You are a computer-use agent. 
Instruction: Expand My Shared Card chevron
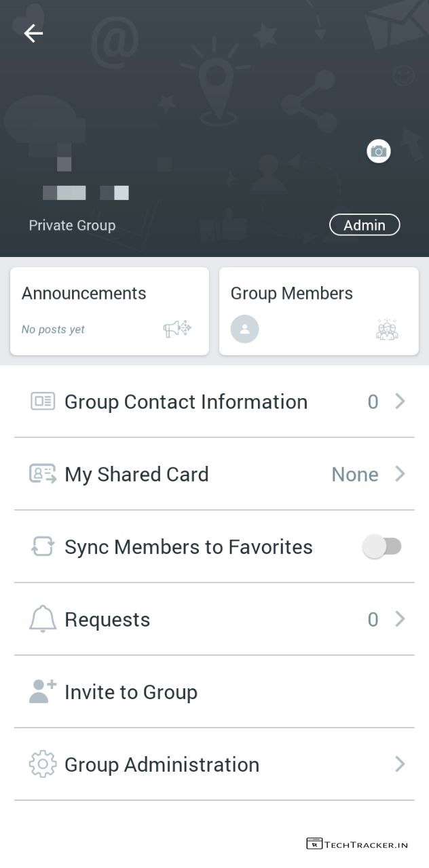pos(400,474)
